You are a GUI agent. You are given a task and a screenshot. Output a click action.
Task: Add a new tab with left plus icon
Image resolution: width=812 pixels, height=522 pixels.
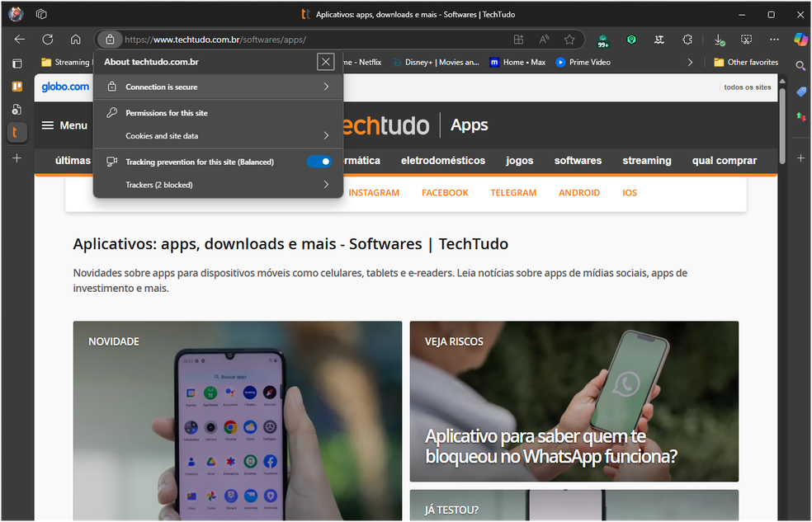[x=17, y=158]
